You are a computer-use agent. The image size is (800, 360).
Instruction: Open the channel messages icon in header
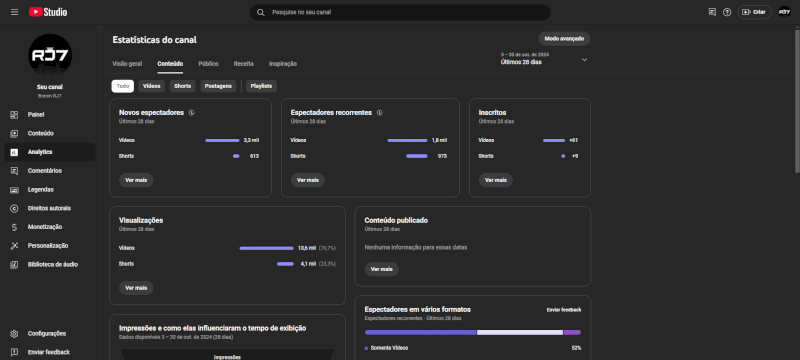(712, 12)
